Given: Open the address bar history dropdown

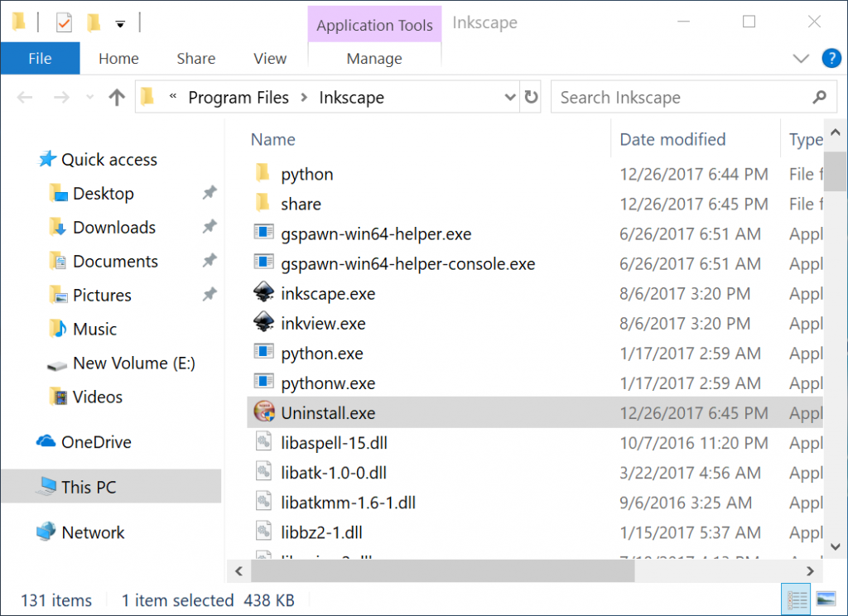Looking at the screenshot, I should [x=509, y=98].
